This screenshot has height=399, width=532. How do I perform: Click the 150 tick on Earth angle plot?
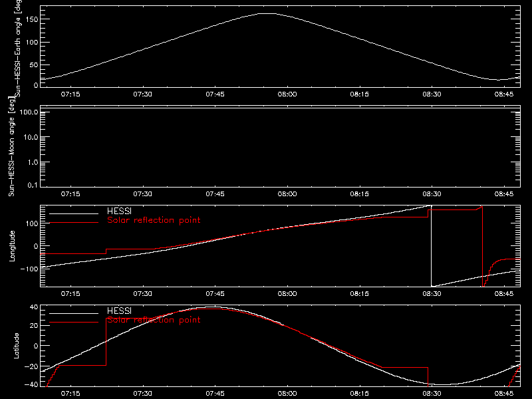click(31, 19)
